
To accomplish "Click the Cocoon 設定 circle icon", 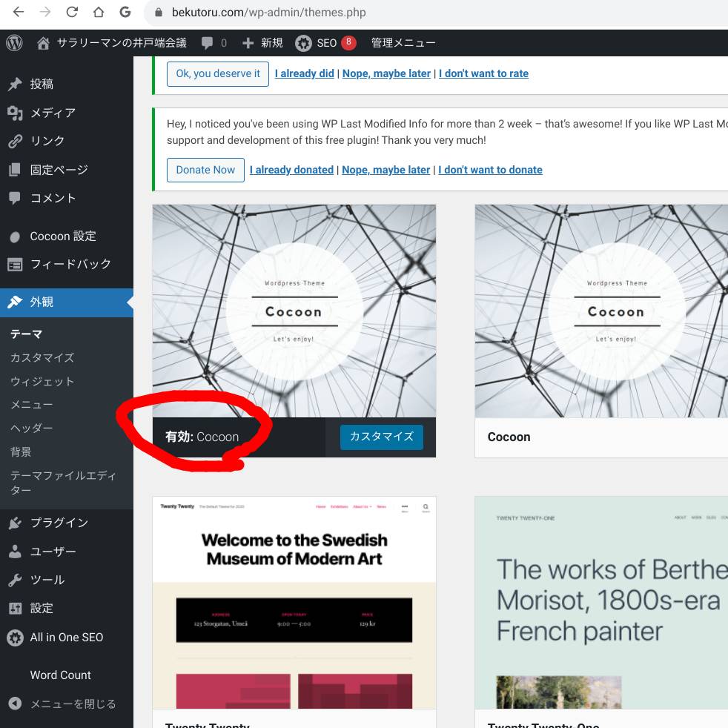I will (15, 236).
